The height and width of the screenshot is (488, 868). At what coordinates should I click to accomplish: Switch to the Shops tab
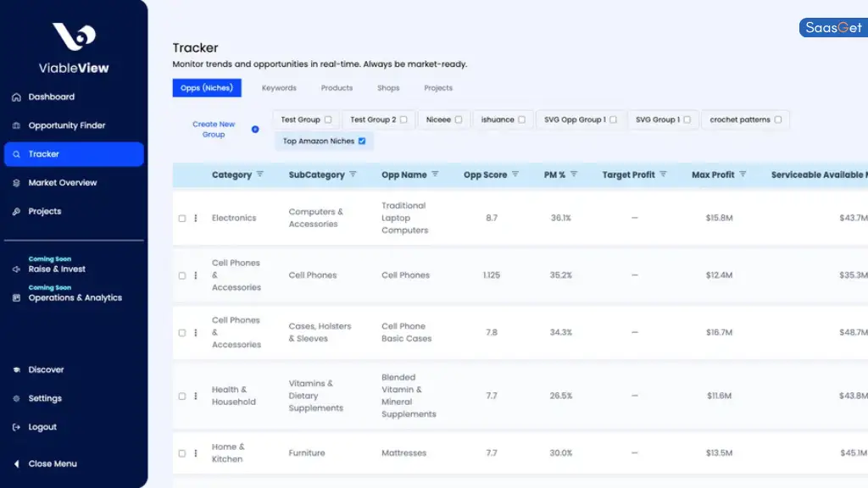(x=388, y=88)
